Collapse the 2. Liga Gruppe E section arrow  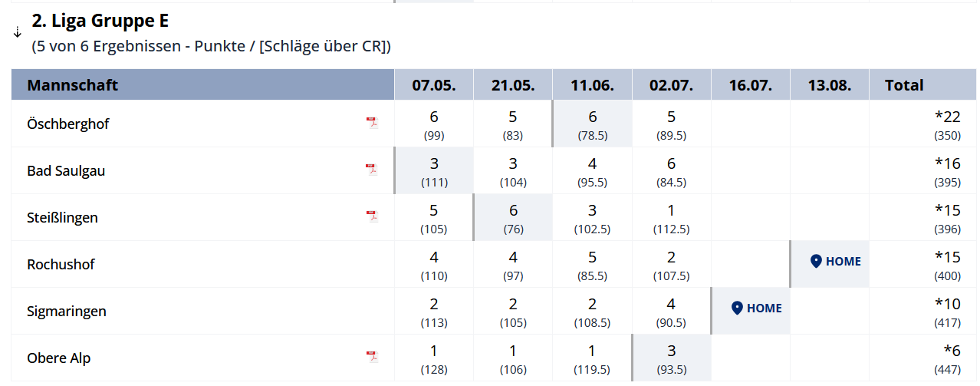pos(18,33)
